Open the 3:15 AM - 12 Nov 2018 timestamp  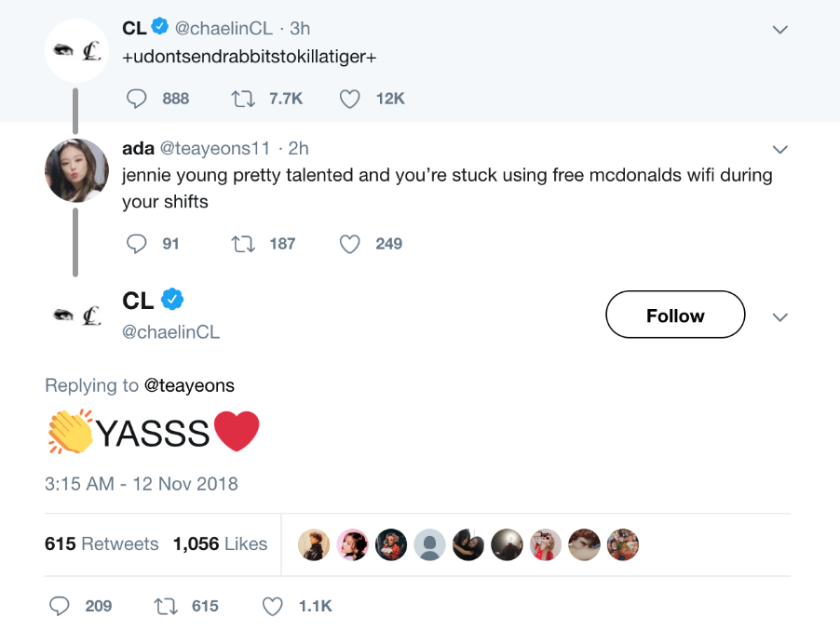[142, 484]
